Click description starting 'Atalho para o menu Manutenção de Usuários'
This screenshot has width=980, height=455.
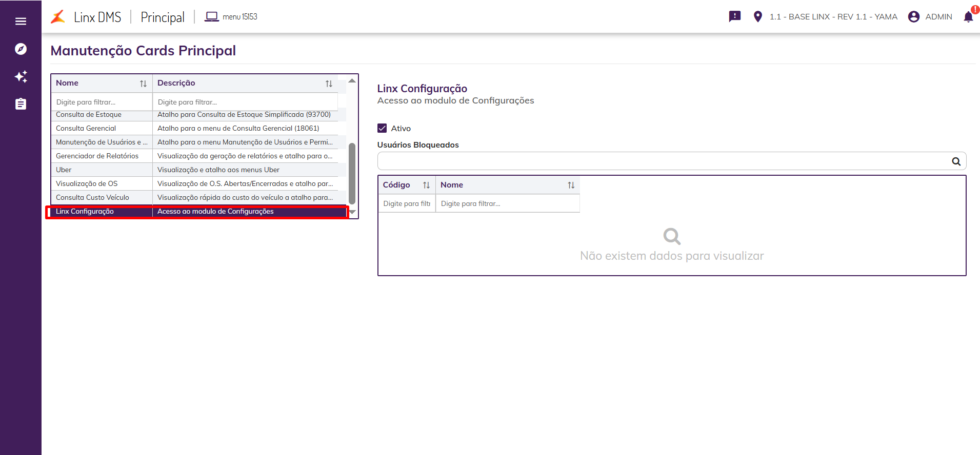(x=245, y=142)
